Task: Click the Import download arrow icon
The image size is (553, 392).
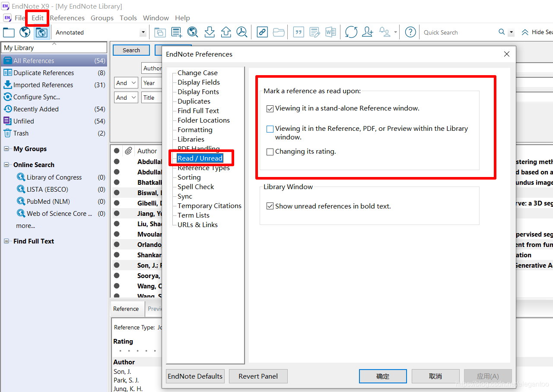Action: tap(210, 32)
